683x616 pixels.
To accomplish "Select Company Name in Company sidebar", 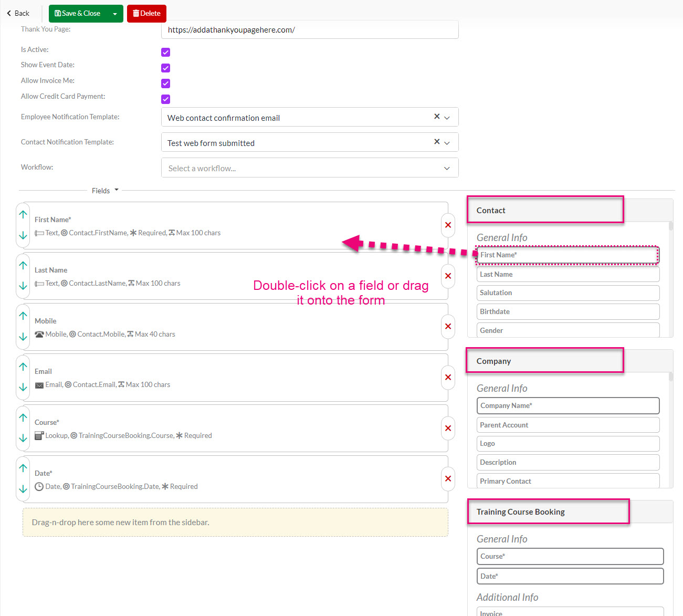I will tap(568, 405).
